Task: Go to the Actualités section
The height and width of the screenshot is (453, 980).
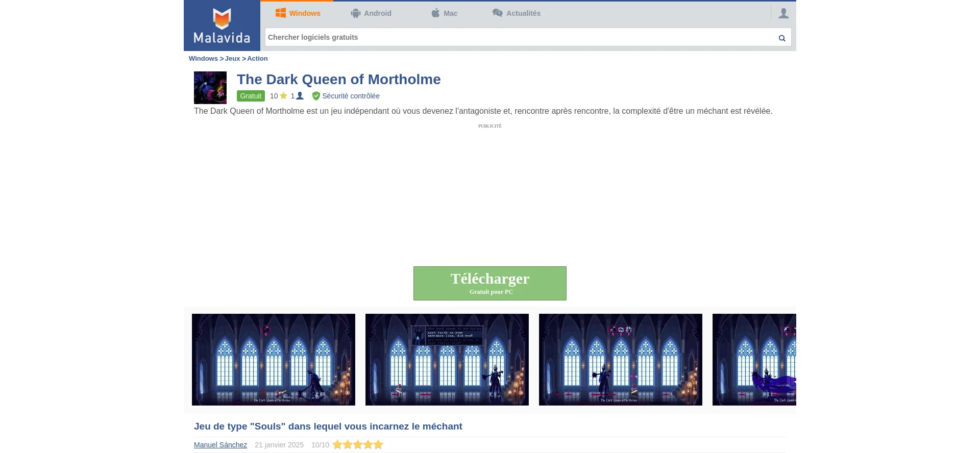Action: (x=516, y=13)
